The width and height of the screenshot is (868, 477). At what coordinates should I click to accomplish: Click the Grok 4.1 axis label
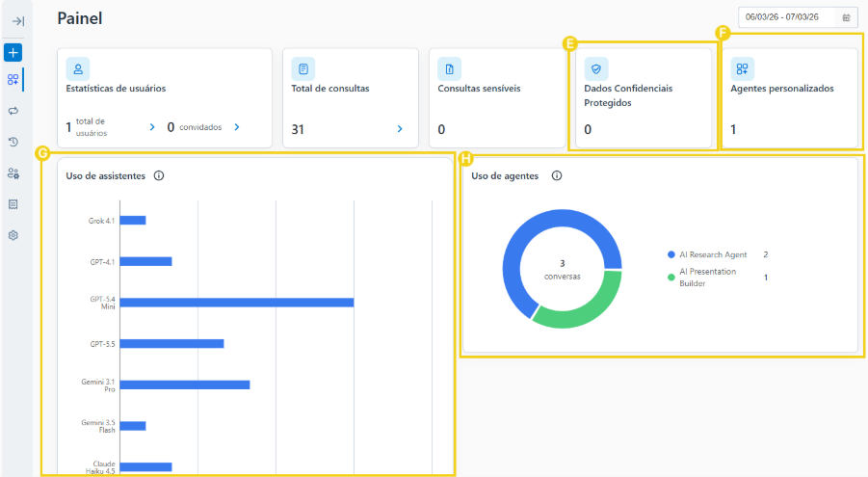tap(101, 221)
